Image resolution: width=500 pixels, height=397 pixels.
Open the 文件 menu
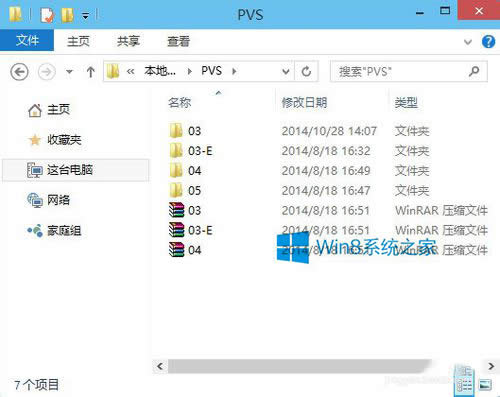[x=27, y=40]
